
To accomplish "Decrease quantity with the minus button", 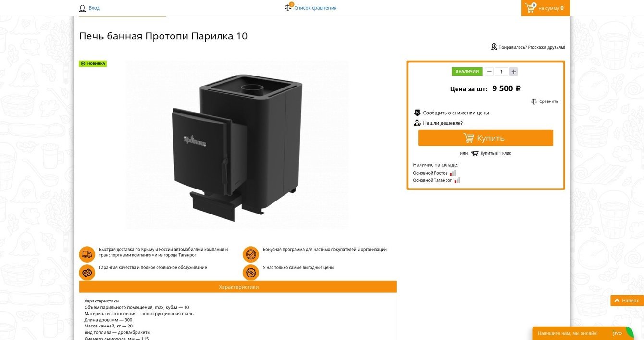I will (489, 72).
